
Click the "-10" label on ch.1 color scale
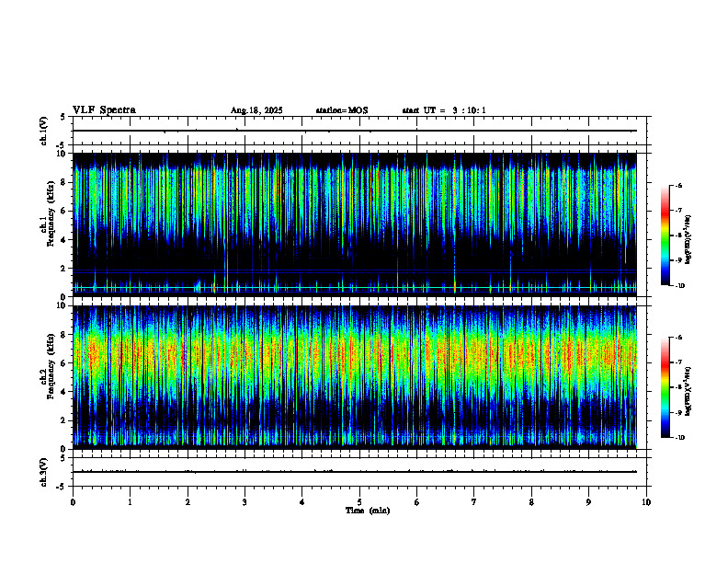tap(679, 286)
